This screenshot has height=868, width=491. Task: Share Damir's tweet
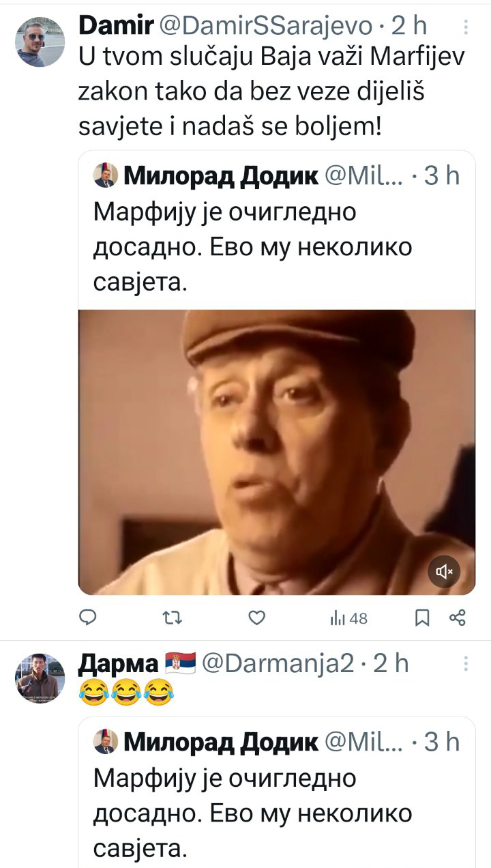pyautogui.click(x=458, y=618)
